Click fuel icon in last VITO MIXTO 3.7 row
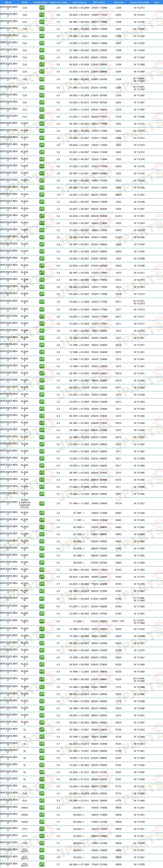 pos(42,865)
